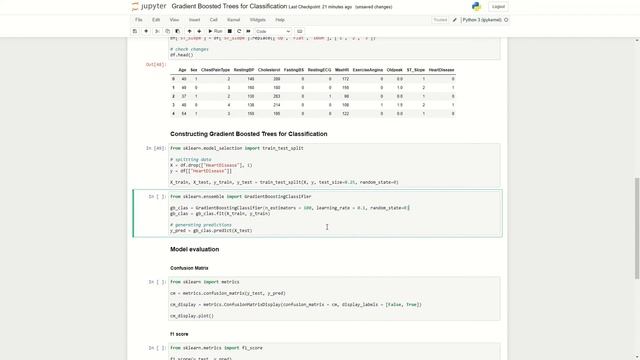Copy selected cells icon
Image resolution: width=640 pixels, height=360 pixels.
tap(167, 31)
